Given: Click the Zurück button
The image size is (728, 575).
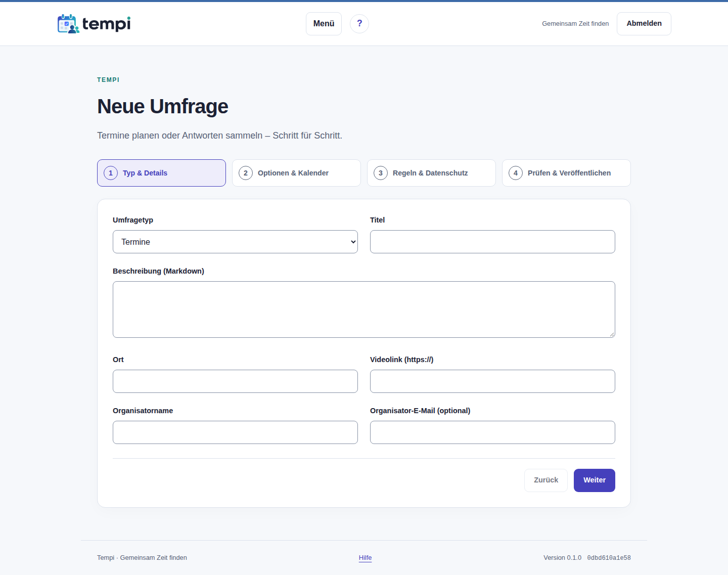Looking at the screenshot, I should click(546, 480).
